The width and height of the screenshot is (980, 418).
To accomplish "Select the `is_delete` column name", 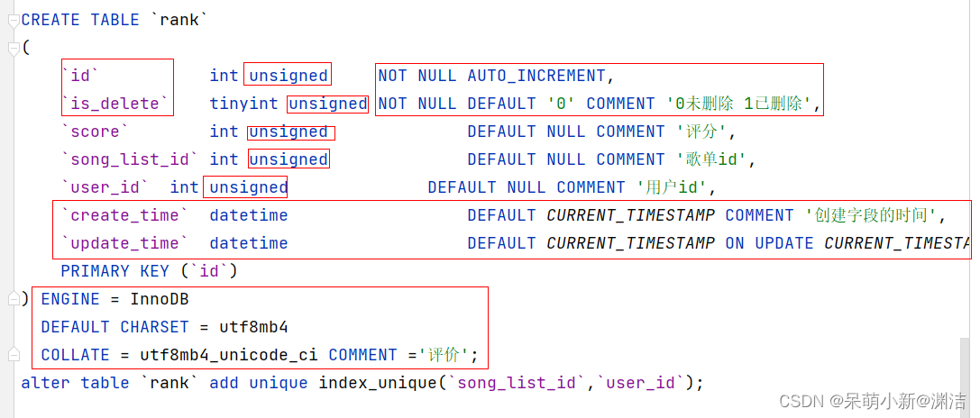I will pyautogui.click(x=114, y=104).
